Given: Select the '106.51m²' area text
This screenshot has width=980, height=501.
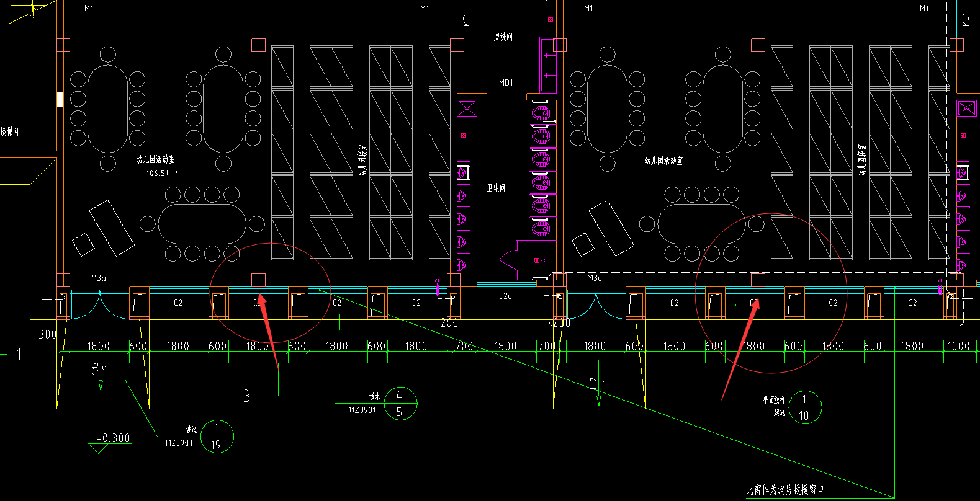Looking at the screenshot, I should pyautogui.click(x=162, y=174).
